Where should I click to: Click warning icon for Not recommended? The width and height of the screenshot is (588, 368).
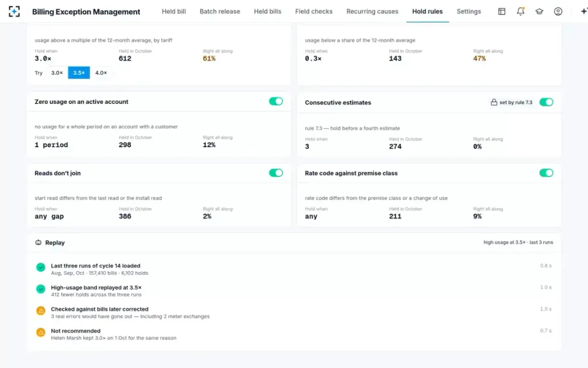click(x=41, y=332)
